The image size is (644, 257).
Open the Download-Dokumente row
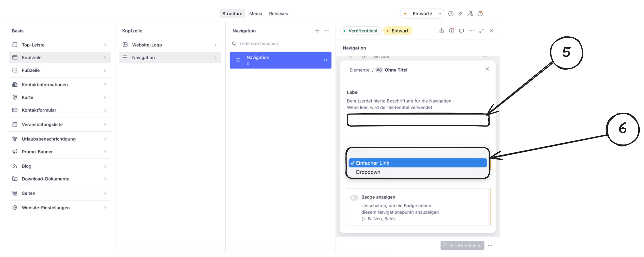pos(60,179)
